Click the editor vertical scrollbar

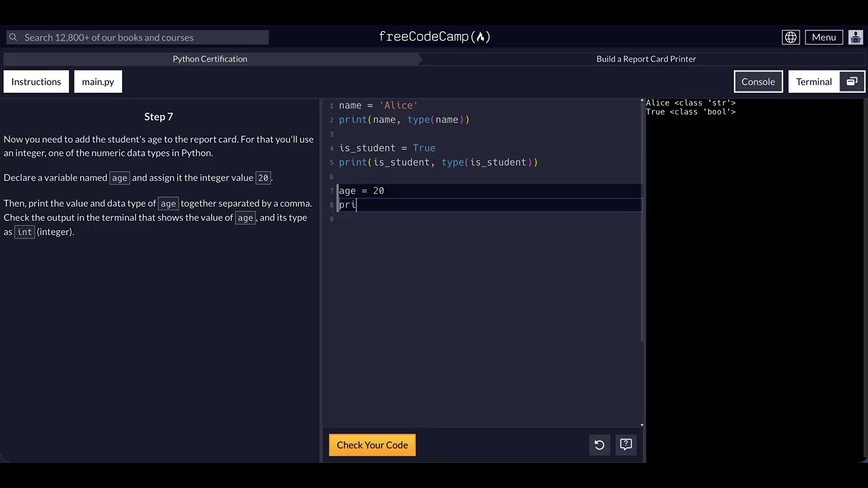pos(642,224)
